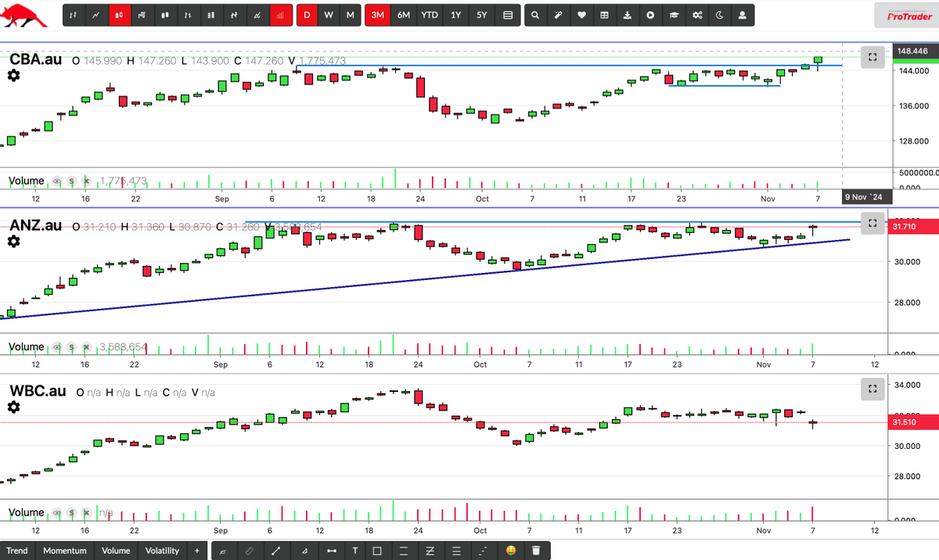Open the settings gears icon

[697, 15]
